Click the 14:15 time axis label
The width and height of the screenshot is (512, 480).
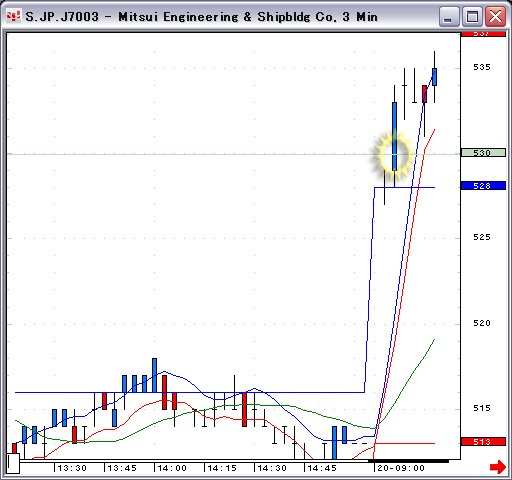click(222, 468)
